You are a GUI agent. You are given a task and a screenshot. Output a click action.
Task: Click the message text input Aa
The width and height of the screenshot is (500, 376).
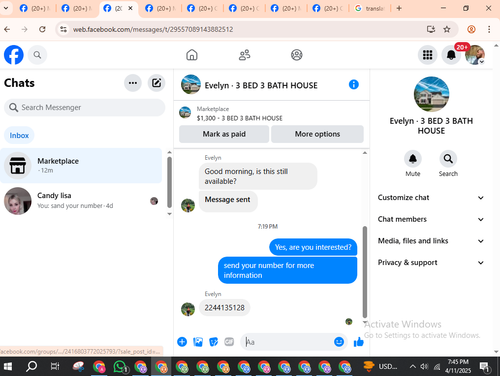(287, 342)
